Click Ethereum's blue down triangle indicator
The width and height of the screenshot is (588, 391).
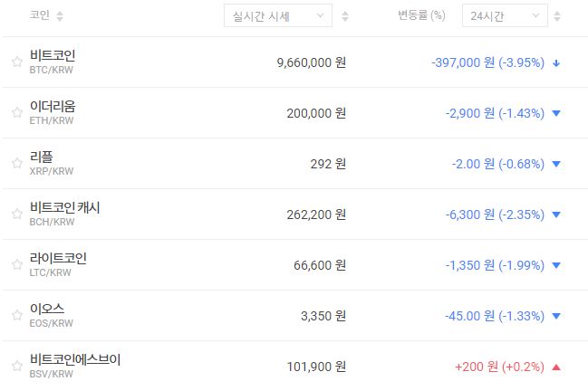(x=556, y=113)
